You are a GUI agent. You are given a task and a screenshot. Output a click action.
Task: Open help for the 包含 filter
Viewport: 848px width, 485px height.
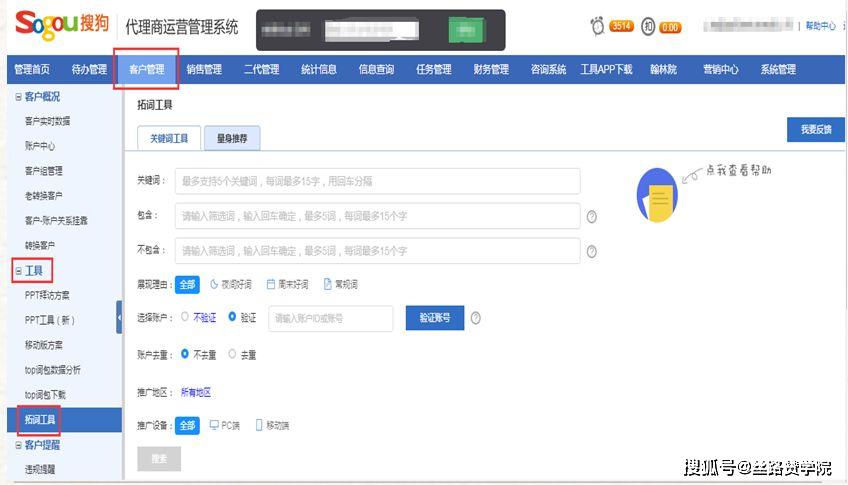click(x=592, y=217)
